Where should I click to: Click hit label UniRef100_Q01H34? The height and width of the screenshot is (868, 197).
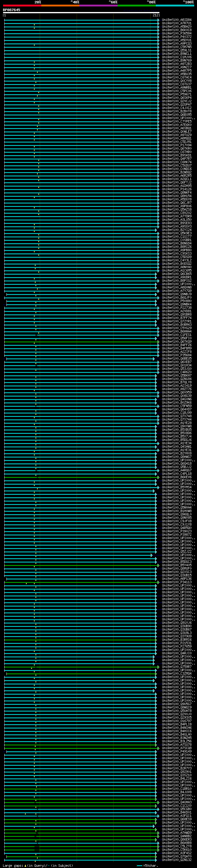click(x=177, y=365)
